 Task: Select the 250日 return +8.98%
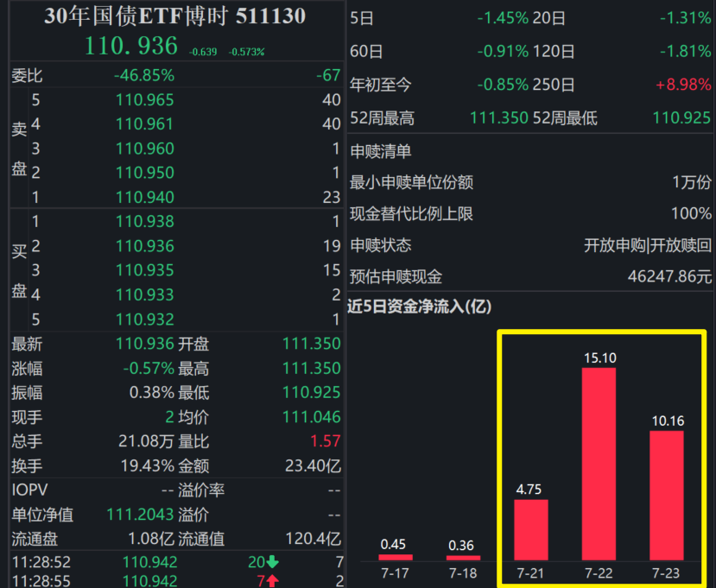coord(683,85)
